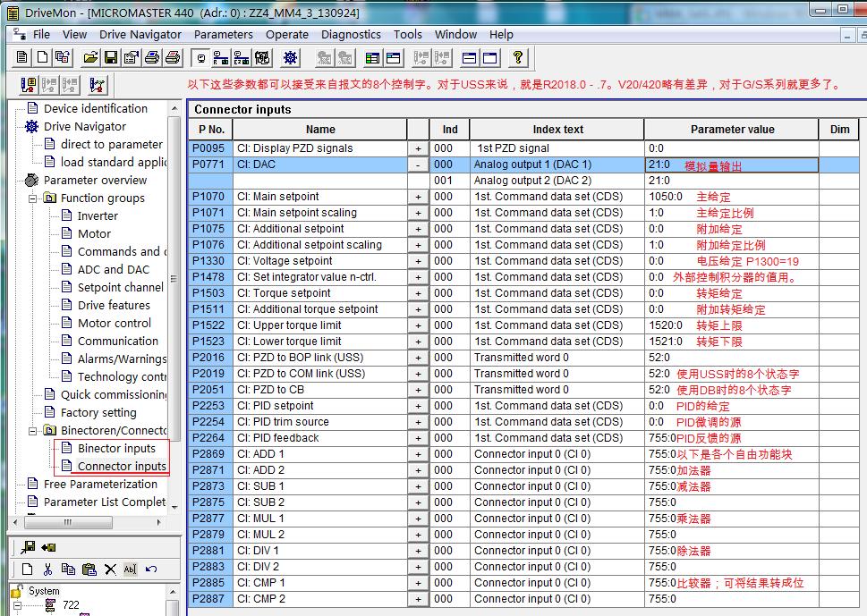Viewport: 867px width, 616px height.
Task: Select Device identification in navigation tree
Action: [95, 108]
